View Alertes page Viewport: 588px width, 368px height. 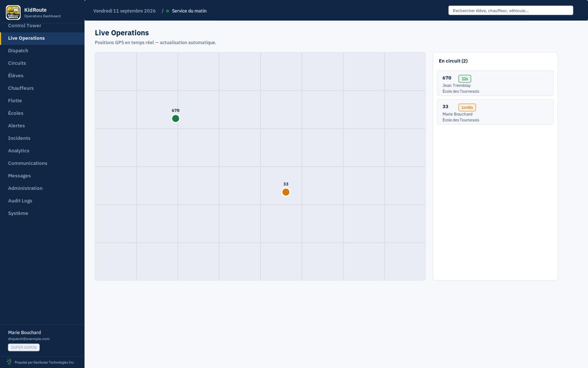click(42, 126)
